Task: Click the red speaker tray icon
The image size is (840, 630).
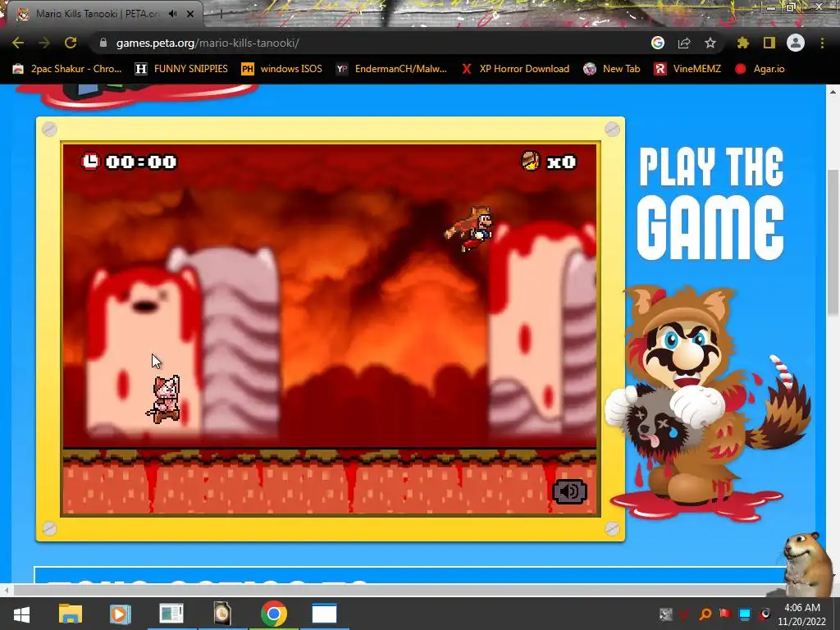Action: 765,614
